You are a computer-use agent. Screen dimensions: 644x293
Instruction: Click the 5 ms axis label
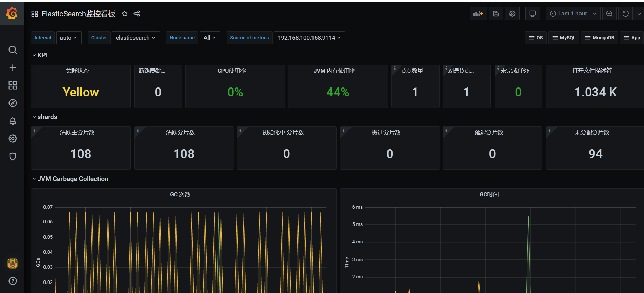357,224
